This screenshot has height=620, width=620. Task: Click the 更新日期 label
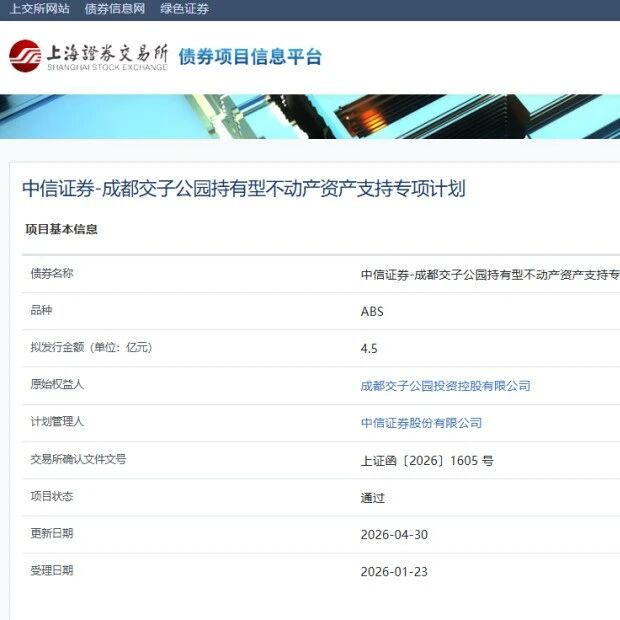click(52, 533)
